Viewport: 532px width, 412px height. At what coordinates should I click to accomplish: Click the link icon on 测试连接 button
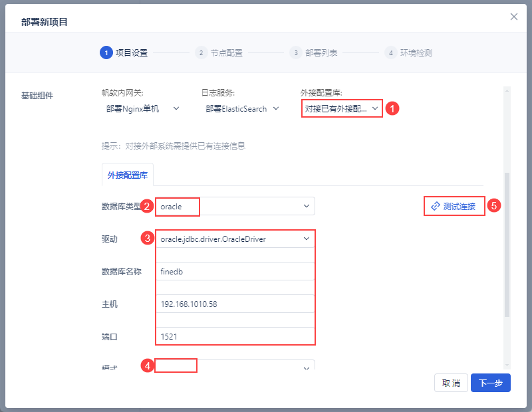(x=436, y=206)
